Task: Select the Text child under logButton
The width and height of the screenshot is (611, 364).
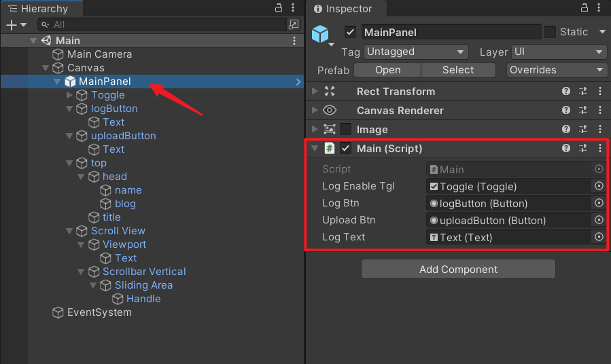Action: (114, 122)
